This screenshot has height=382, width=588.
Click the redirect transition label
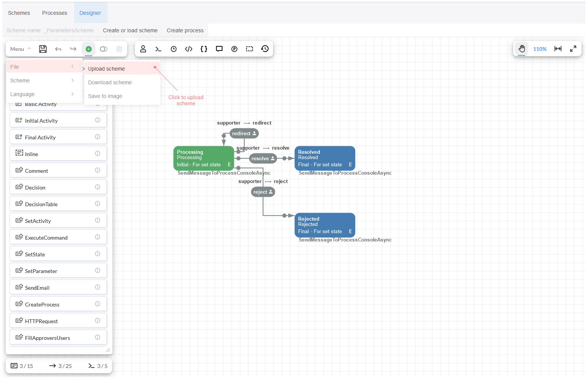pos(244,134)
